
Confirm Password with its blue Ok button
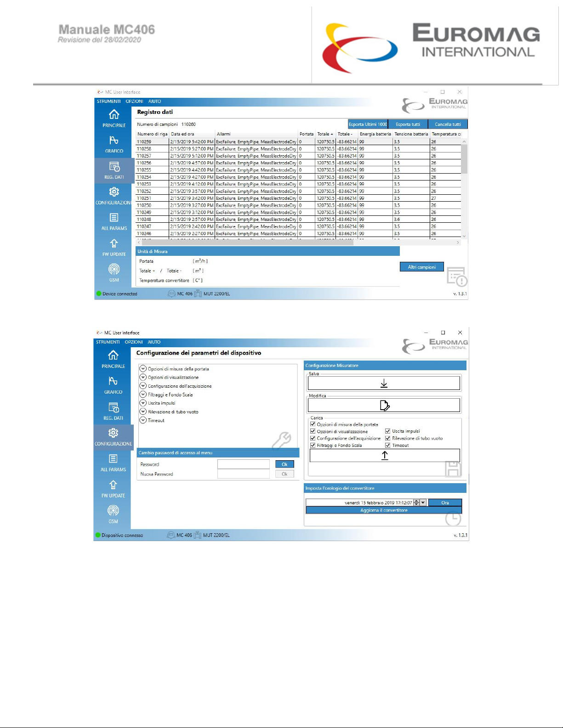284,464
